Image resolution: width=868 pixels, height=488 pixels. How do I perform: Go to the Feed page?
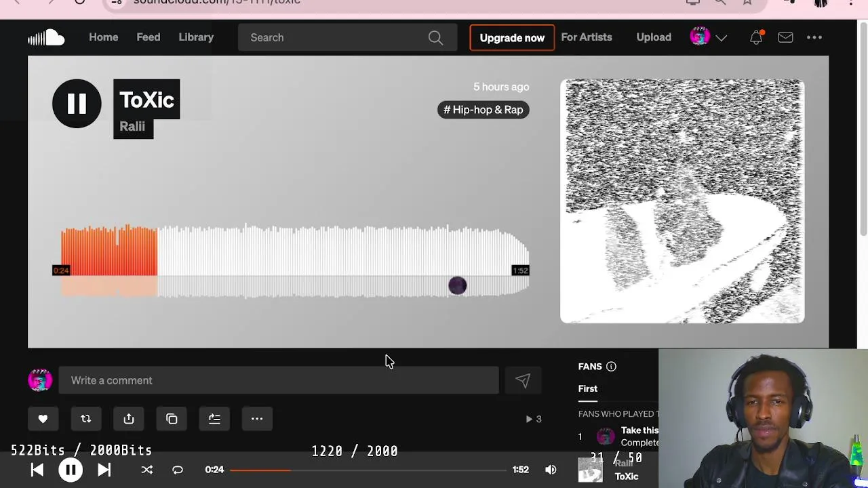point(149,37)
